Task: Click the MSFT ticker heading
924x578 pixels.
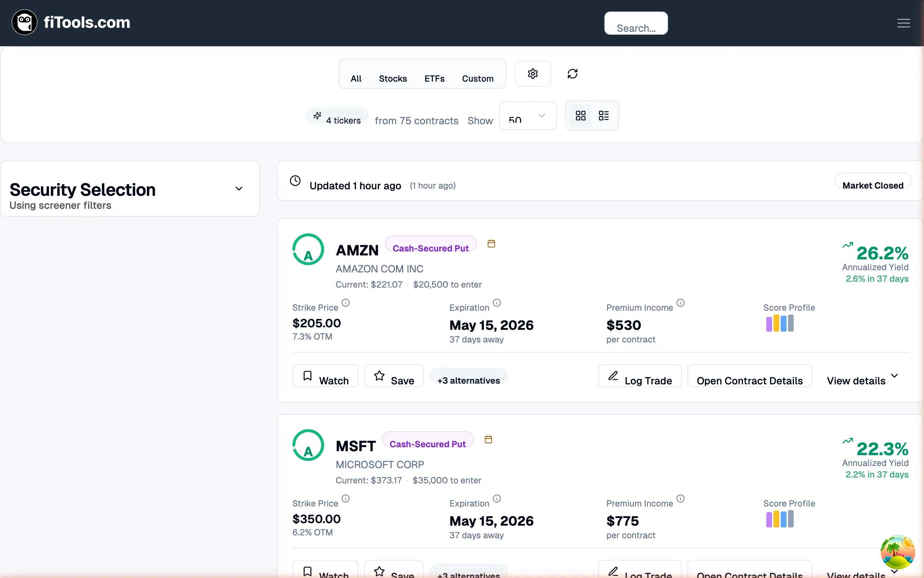Action: (356, 446)
